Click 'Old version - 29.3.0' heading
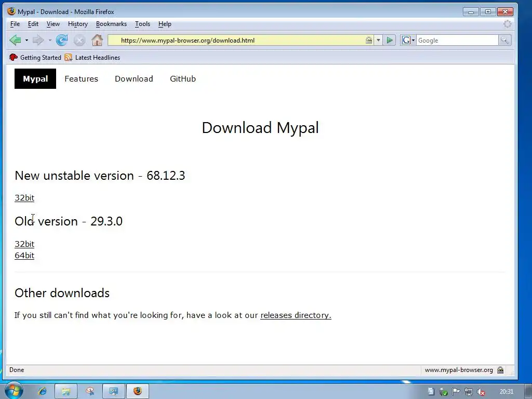This screenshot has height=399, width=532. tap(69, 221)
